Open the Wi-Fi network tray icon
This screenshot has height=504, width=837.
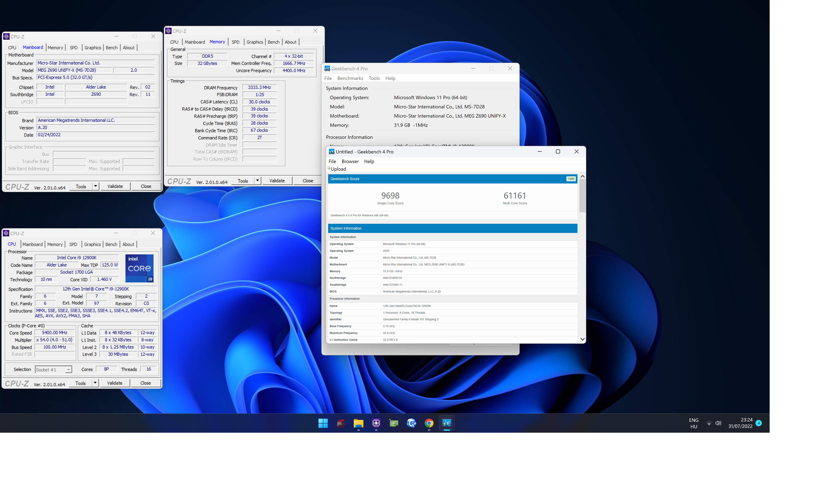(x=709, y=423)
